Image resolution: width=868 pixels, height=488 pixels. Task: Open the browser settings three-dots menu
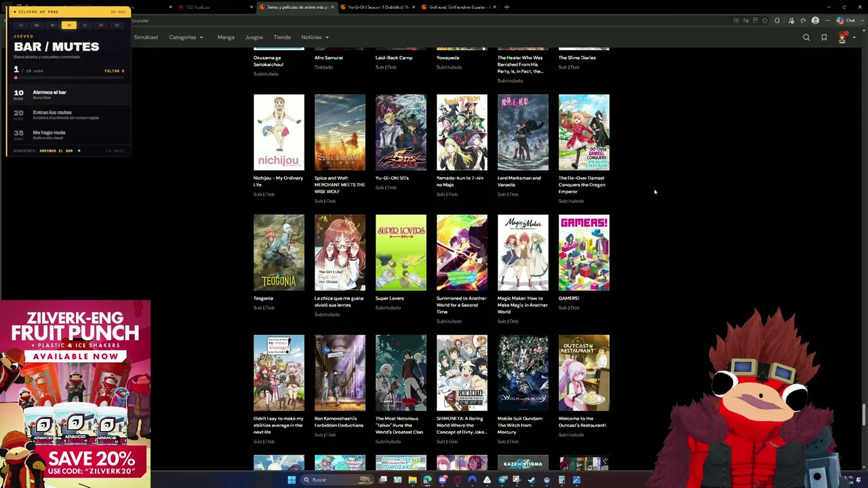click(x=827, y=20)
